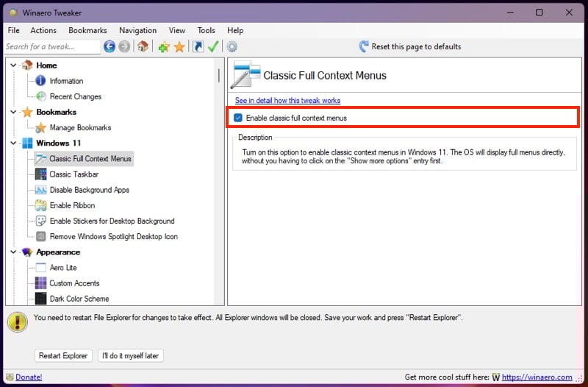Click the large Classic Full Context Menus header icon

coord(245,75)
